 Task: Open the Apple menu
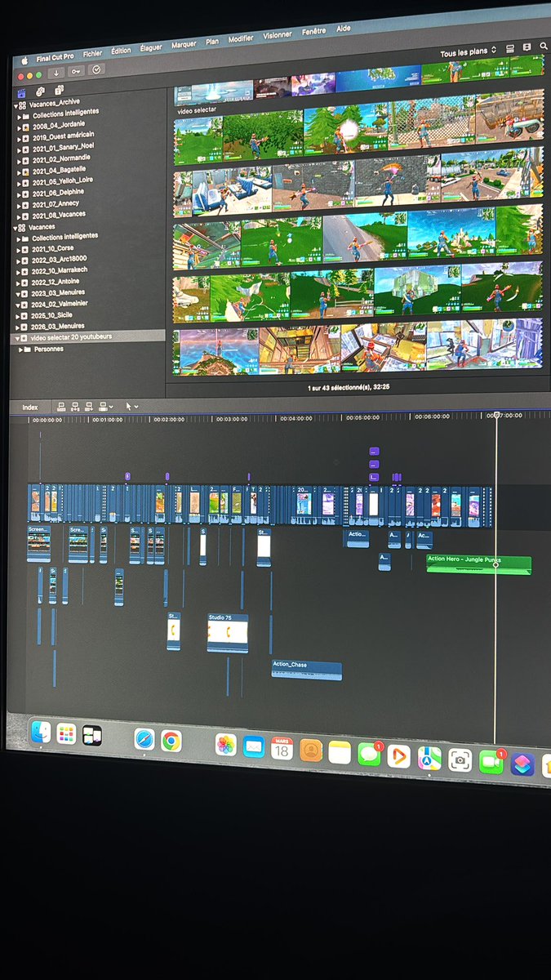click(x=24, y=59)
